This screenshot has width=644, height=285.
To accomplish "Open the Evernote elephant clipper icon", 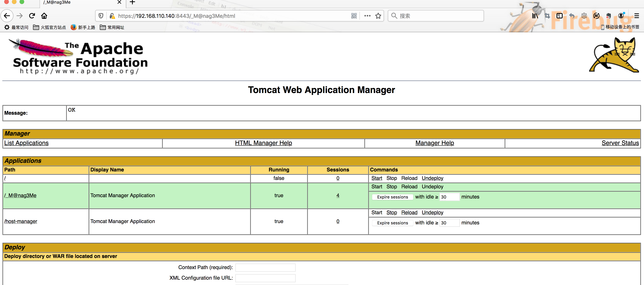I will 608,16.
